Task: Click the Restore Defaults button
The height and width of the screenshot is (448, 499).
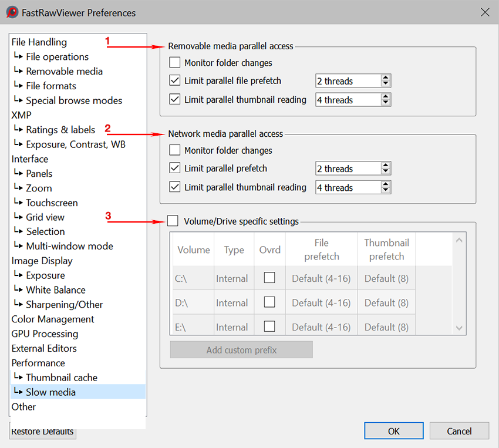Action: (x=43, y=432)
